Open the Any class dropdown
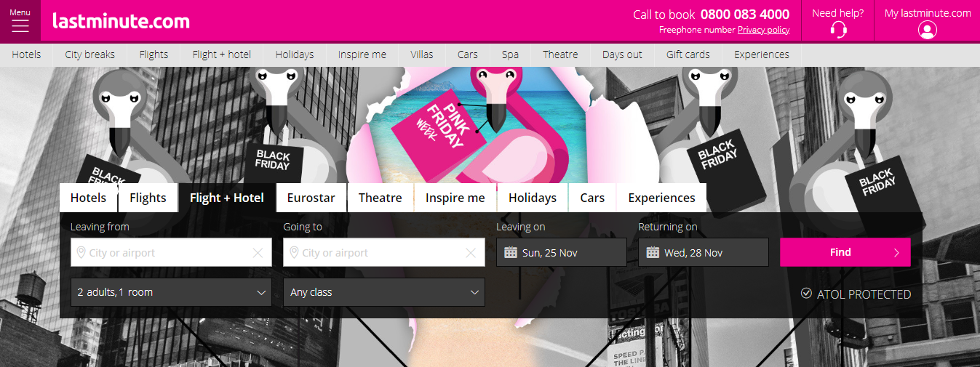The height and width of the screenshot is (367, 980). 384,292
